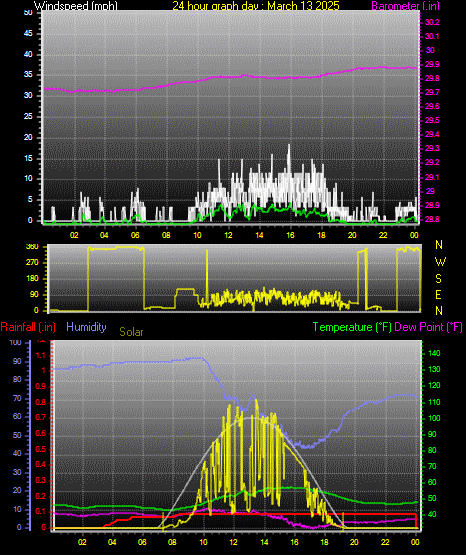Click hour 16 on wind graph axis
Viewport: 466px width, 555px height.
[290, 235]
